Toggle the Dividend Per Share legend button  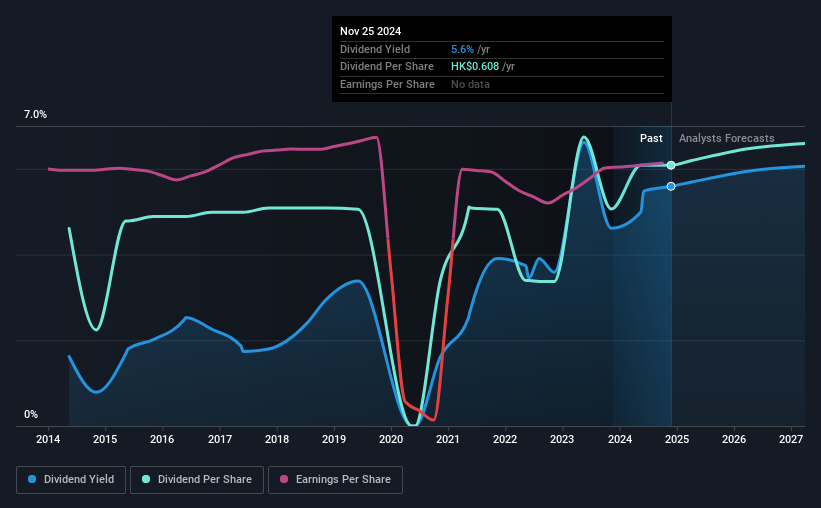pyautogui.click(x=197, y=480)
